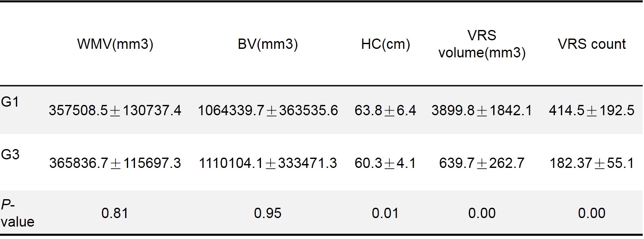This screenshot has height=239, width=644.
Task: Click the G1 VRS count 414.5±192.5
Action: [x=591, y=111]
